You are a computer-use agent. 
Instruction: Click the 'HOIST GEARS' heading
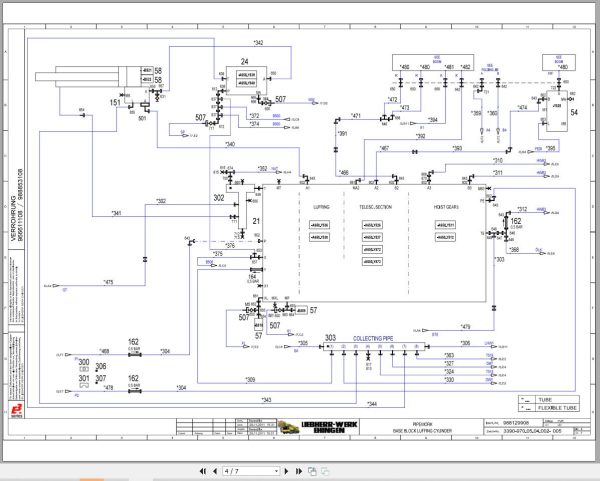446,207
